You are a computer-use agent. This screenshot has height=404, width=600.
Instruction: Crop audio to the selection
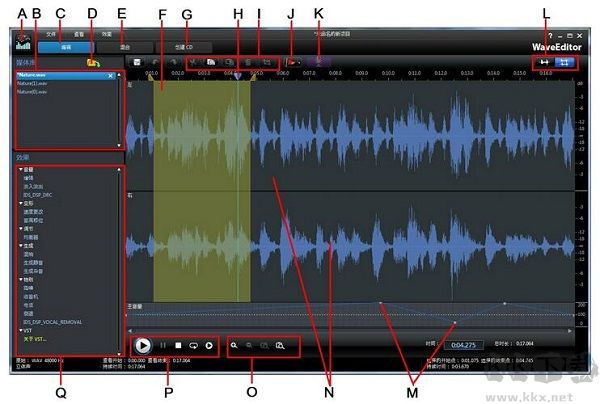pos(267,62)
